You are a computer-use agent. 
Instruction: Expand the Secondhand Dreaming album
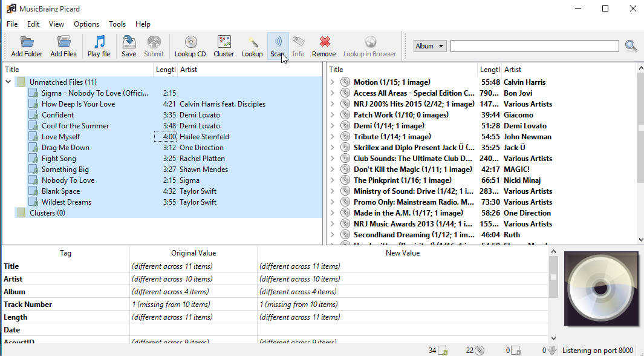333,235
